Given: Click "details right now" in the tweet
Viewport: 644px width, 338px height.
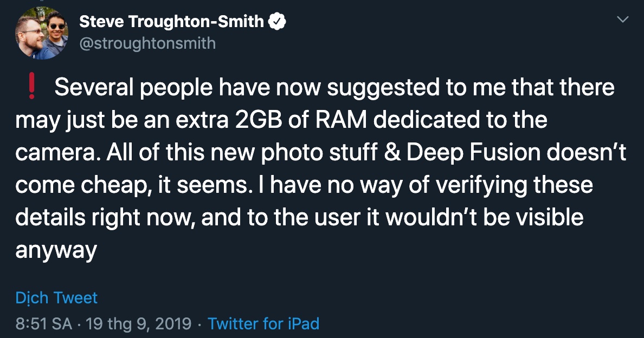Looking at the screenshot, I should (100, 218).
